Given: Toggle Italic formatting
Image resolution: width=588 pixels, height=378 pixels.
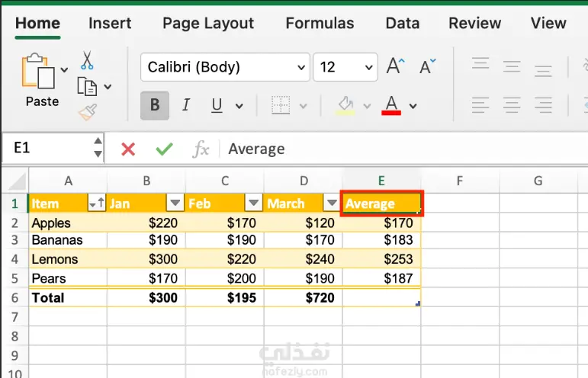Looking at the screenshot, I should click(185, 105).
